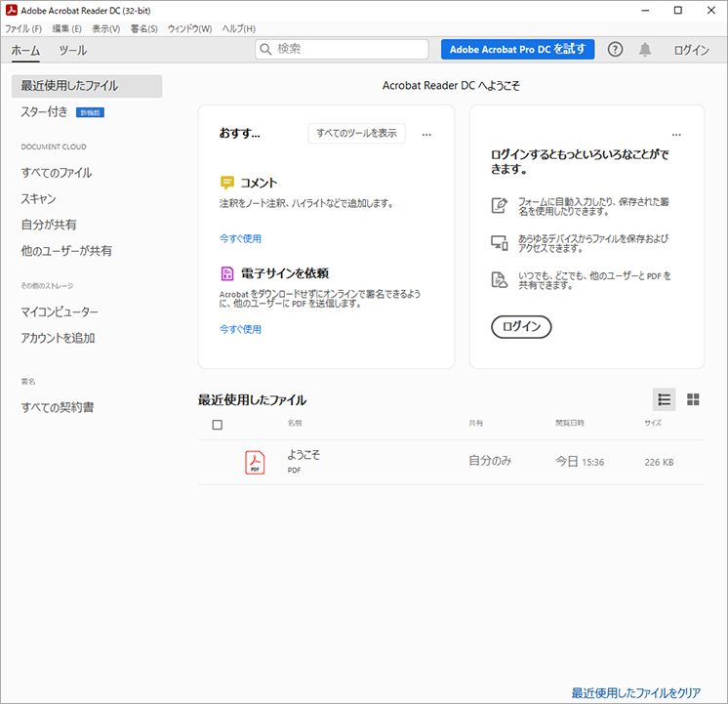Click the rounded ログイン button in card
728x704 pixels.
tap(521, 327)
